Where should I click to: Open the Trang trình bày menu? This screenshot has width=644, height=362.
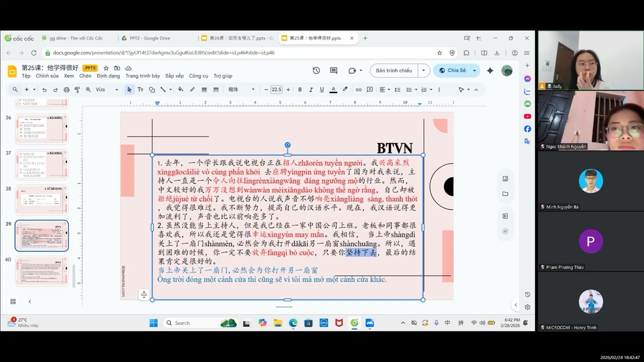pyautogui.click(x=142, y=76)
